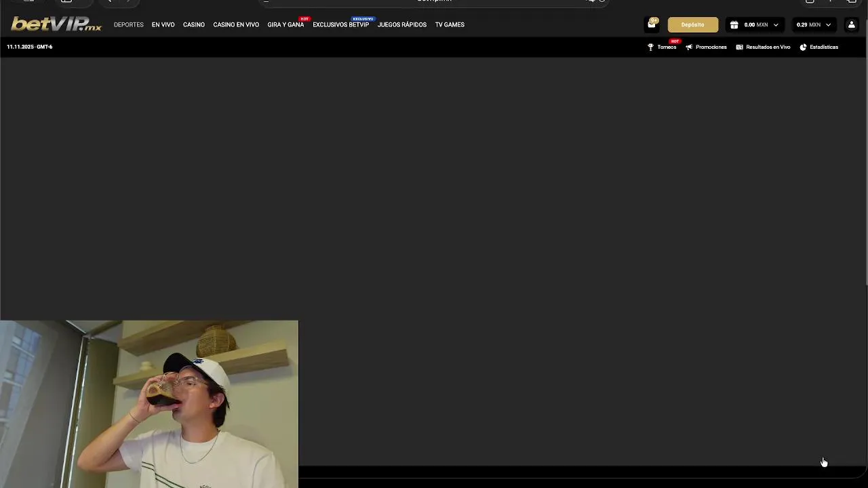This screenshot has height=488, width=868.
Task: Click the streamer webcam overlay
Action: point(149,404)
